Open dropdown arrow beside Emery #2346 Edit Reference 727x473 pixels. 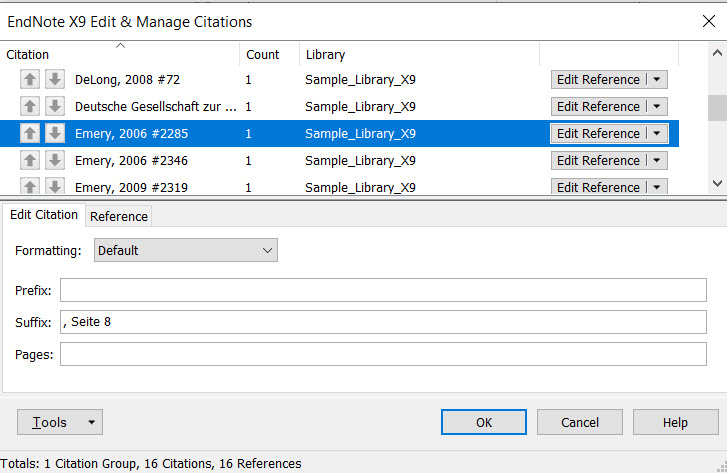[x=657, y=160]
